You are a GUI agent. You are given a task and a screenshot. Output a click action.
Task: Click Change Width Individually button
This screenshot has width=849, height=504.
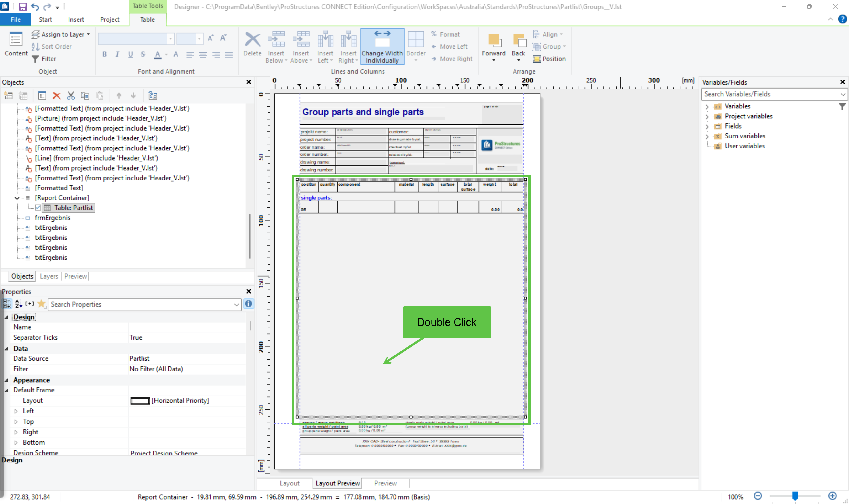tap(382, 47)
